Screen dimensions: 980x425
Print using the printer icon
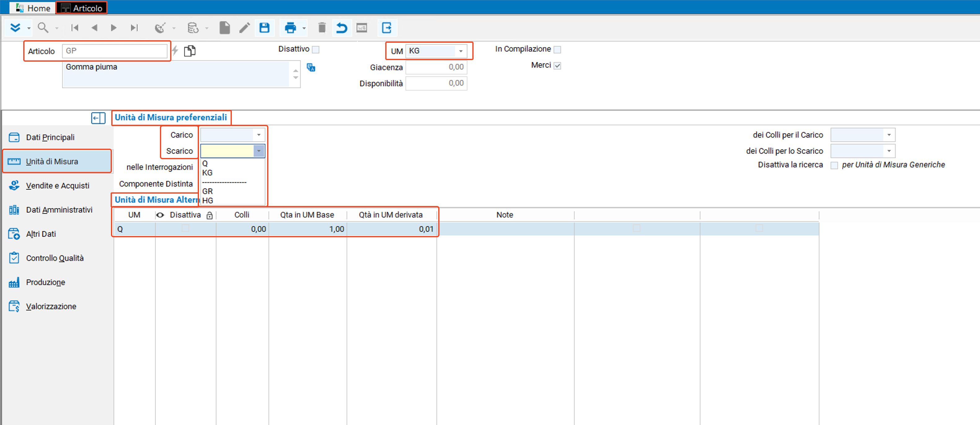[x=290, y=28]
